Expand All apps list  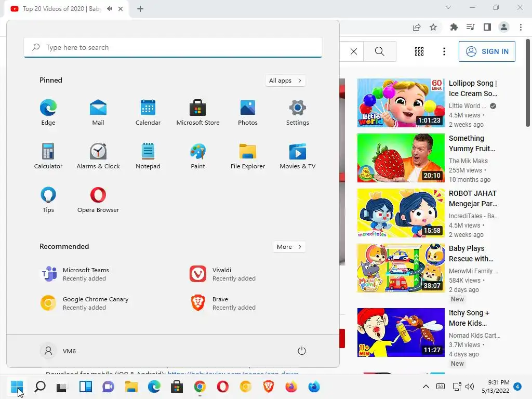(285, 81)
